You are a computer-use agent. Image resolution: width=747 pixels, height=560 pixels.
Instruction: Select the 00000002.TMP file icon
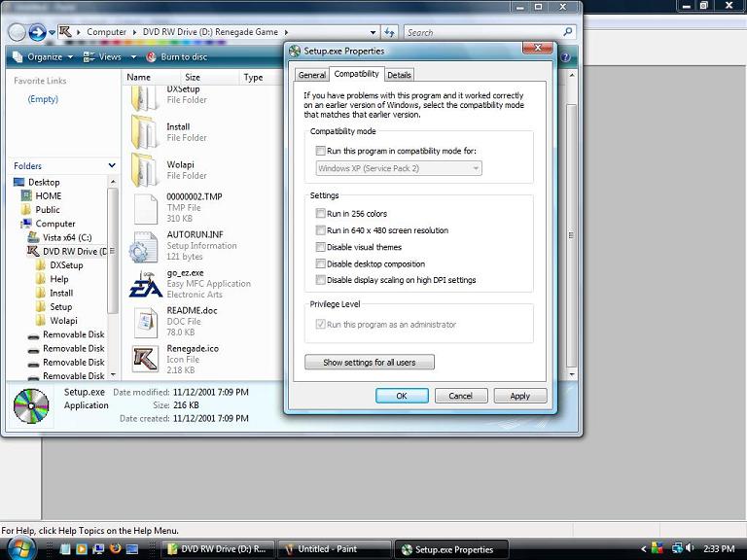(x=145, y=207)
